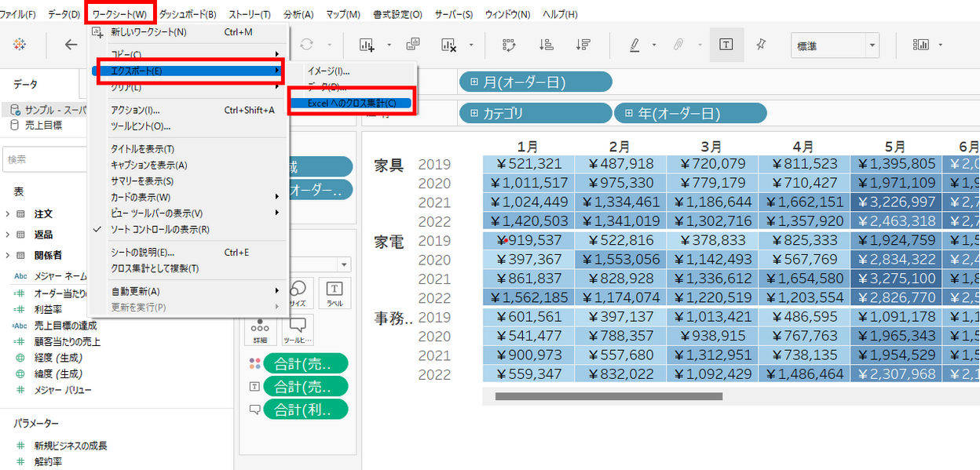Click the swap rows and columns icon
This screenshot has width=980, height=470.
pyautogui.click(x=510, y=45)
